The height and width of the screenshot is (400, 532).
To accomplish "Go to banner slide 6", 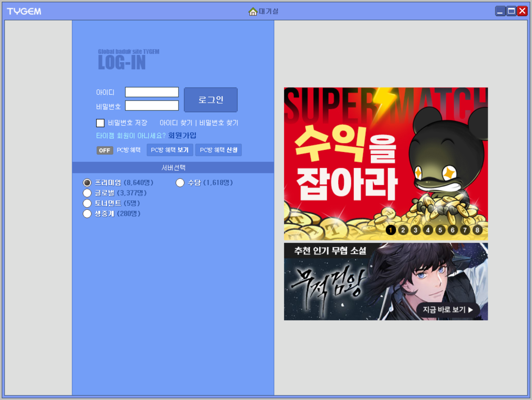I will 453,230.
